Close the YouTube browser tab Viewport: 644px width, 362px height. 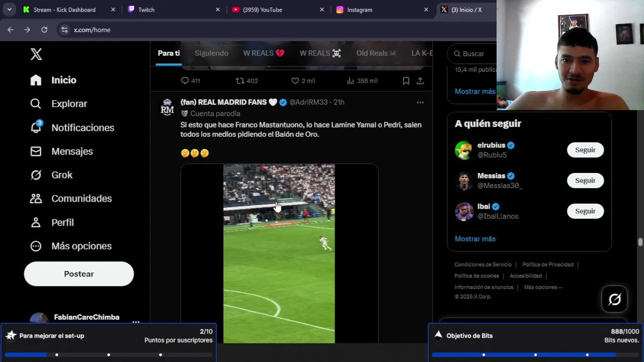[322, 10]
